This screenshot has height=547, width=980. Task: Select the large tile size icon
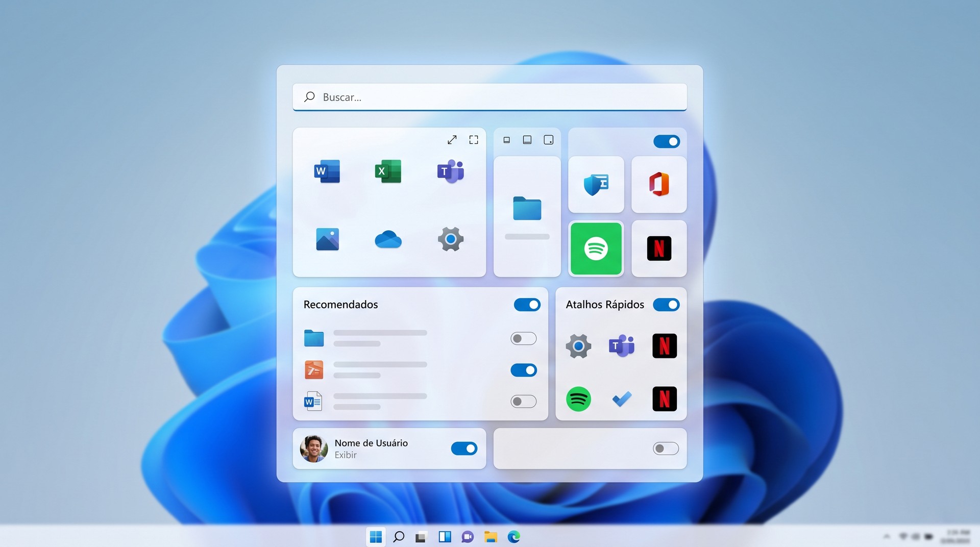point(548,140)
